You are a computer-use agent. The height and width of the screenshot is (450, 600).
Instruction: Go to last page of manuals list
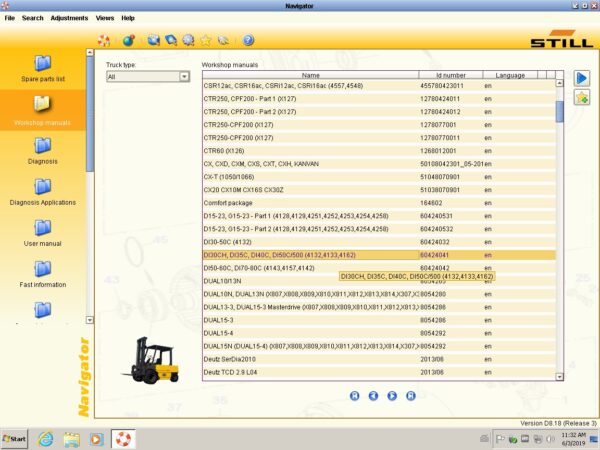(411, 396)
